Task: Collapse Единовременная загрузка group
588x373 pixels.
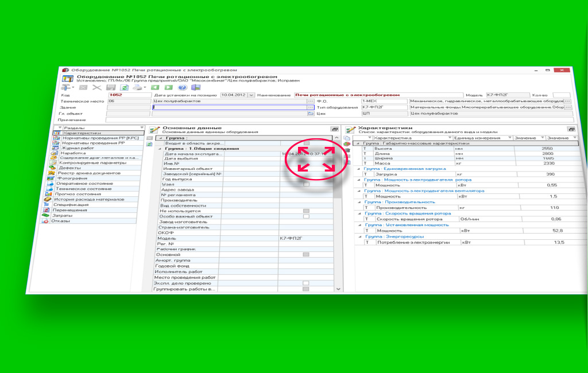Action: pyautogui.click(x=358, y=169)
